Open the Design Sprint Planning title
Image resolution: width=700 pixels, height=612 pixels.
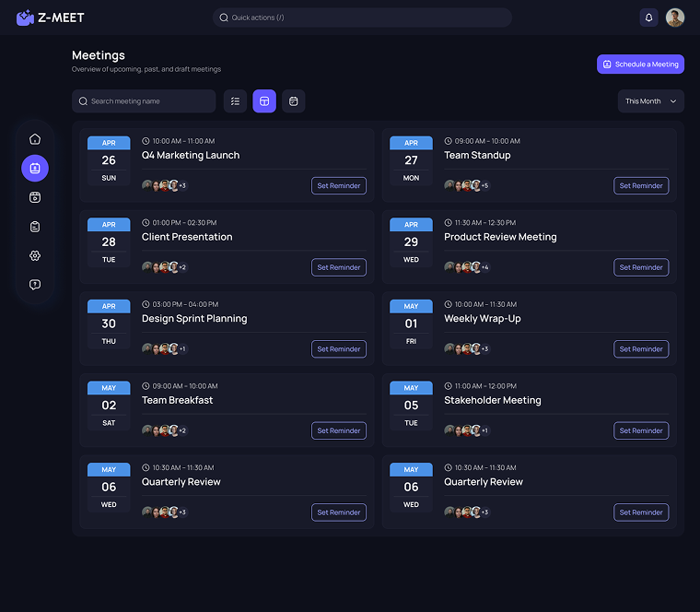tap(194, 319)
